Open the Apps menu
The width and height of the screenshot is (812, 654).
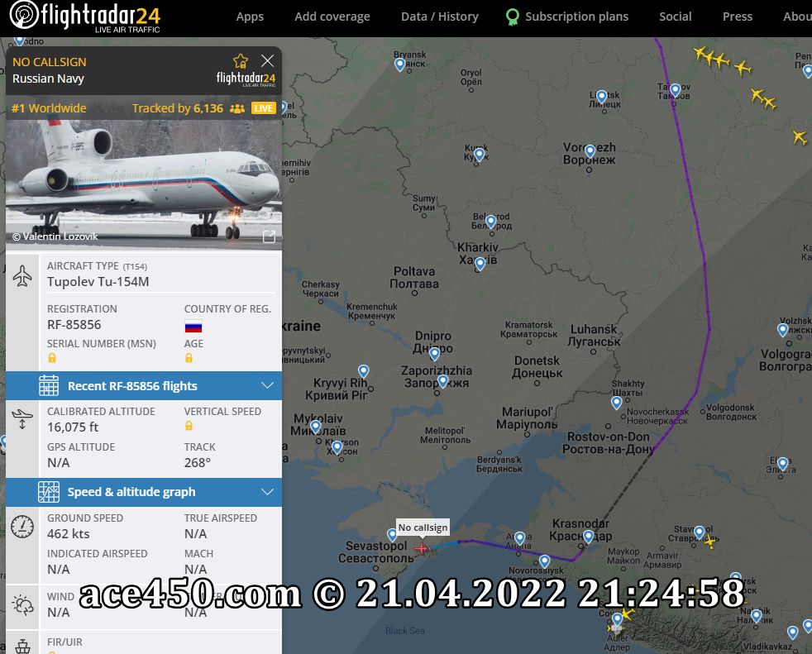coord(250,17)
